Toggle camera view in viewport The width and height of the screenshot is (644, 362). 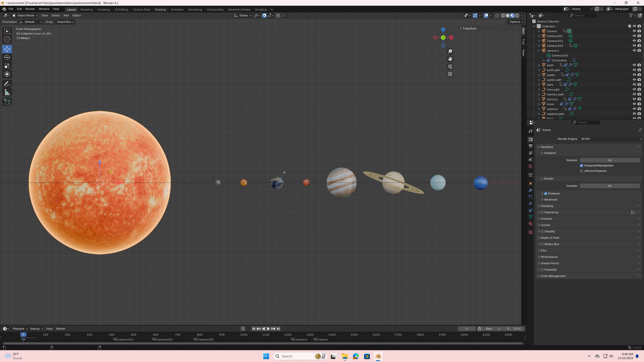[450, 66]
